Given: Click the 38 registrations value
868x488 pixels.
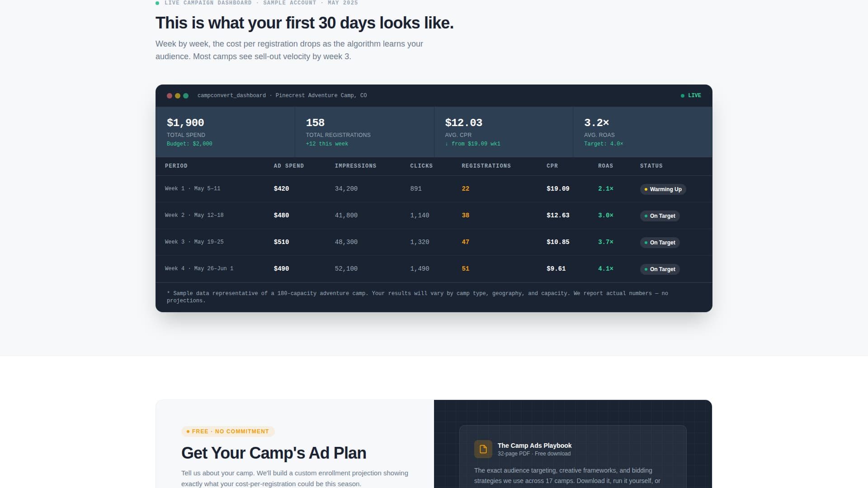Looking at the screenshot, I should pyautogui.click(x=465, y=216).
